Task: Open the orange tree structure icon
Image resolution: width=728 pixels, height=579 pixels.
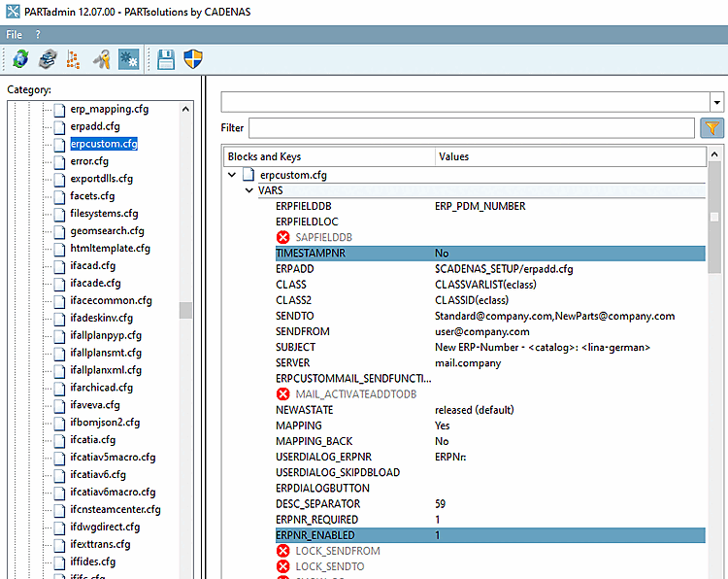Action: [x=73, y=59]
